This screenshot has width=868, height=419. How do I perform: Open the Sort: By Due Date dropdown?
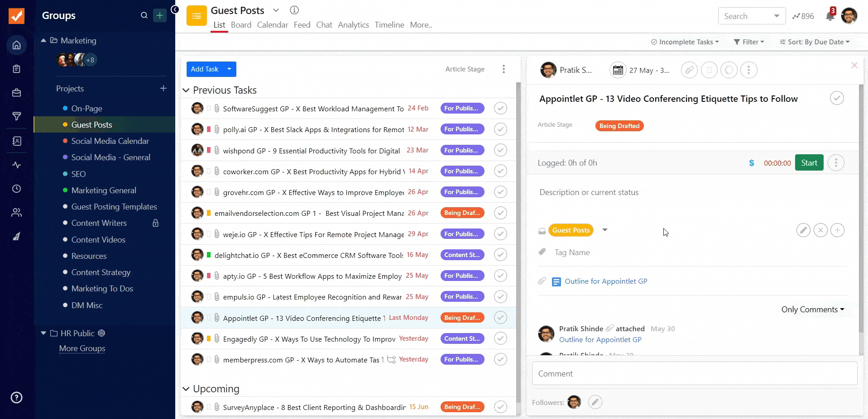tap(815, 42)
